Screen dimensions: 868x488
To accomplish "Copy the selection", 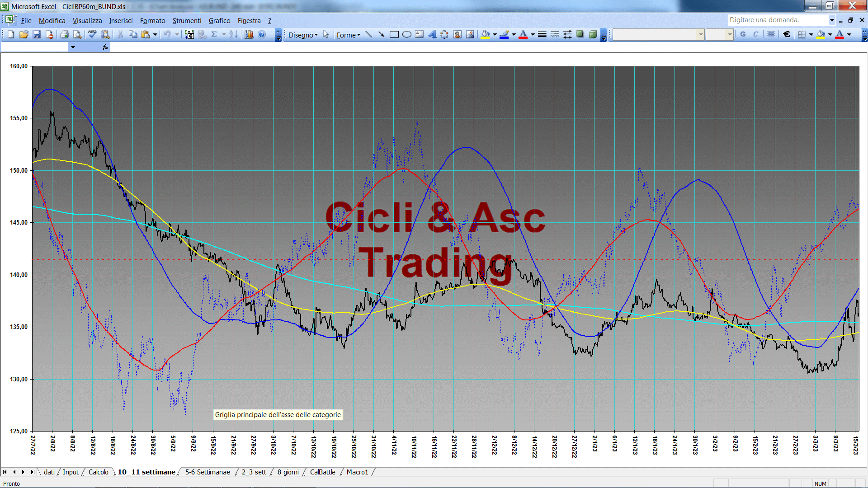I will click(133, 34).
